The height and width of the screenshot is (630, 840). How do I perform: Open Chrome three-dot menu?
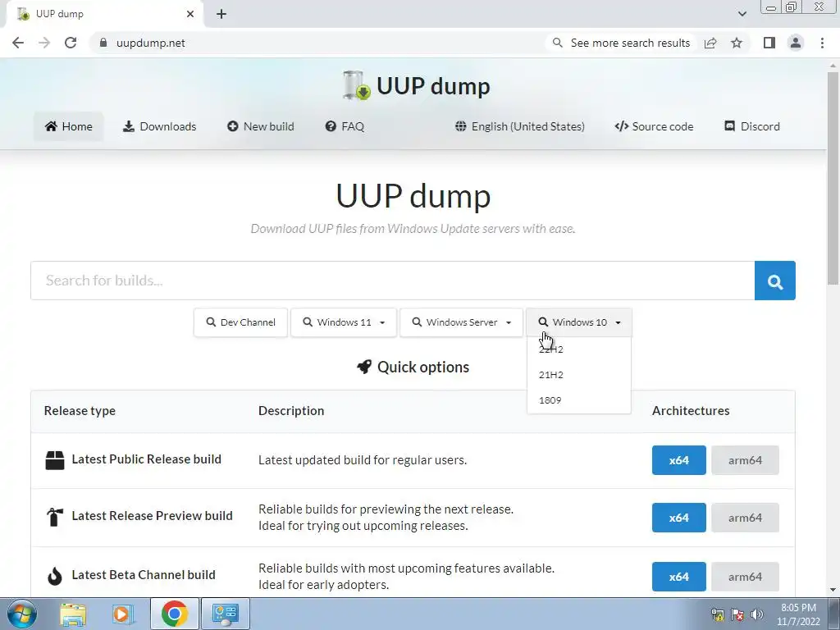[822, 43]
